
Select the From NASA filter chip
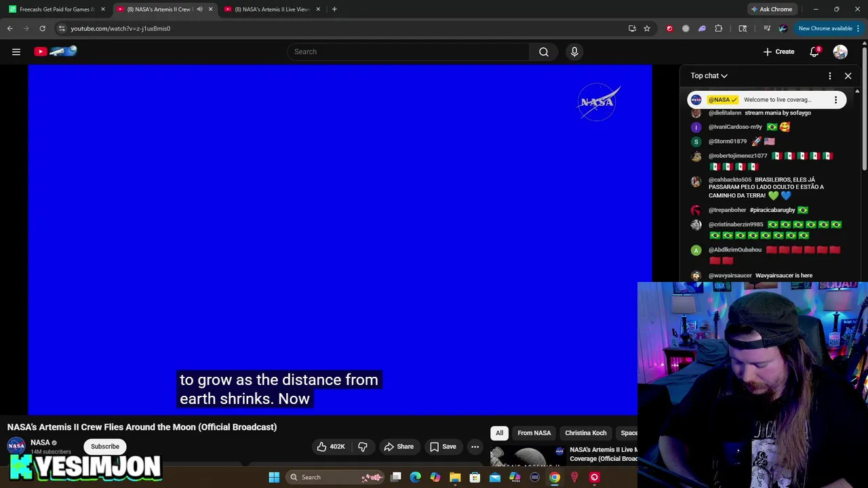point(534,433)
